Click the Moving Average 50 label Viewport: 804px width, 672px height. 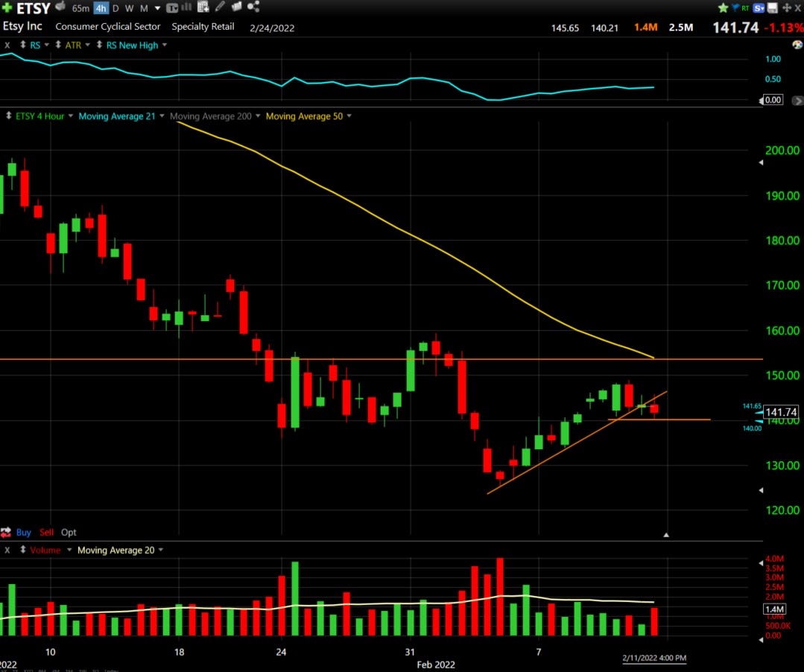point(304,116)
